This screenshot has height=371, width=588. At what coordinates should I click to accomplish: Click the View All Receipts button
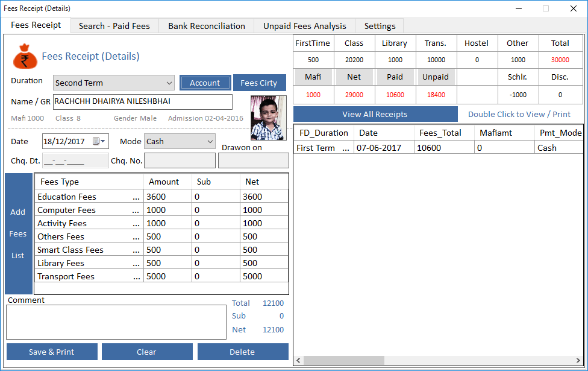pyautogui.click(x=375, y=114)
